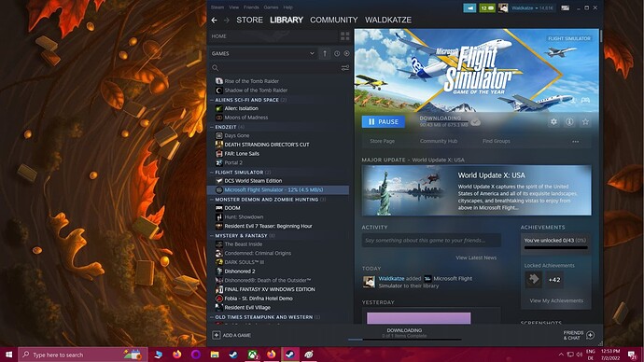Collapse the ENDZEIT category

[x=212, y=127]
